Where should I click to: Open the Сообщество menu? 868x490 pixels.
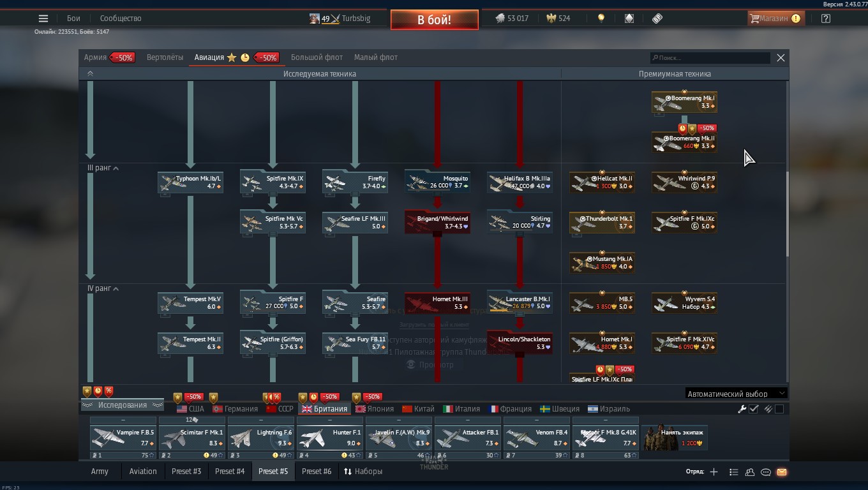(121, 19)
